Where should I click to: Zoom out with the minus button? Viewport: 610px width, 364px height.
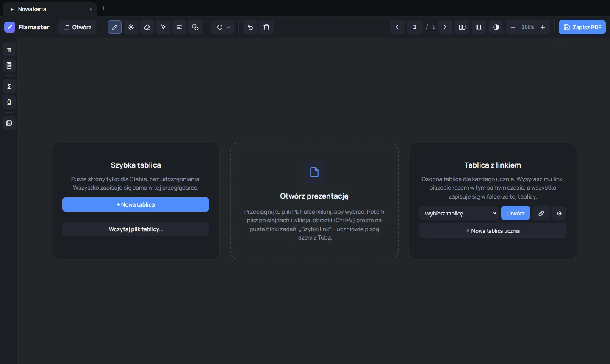pos(513,27)
